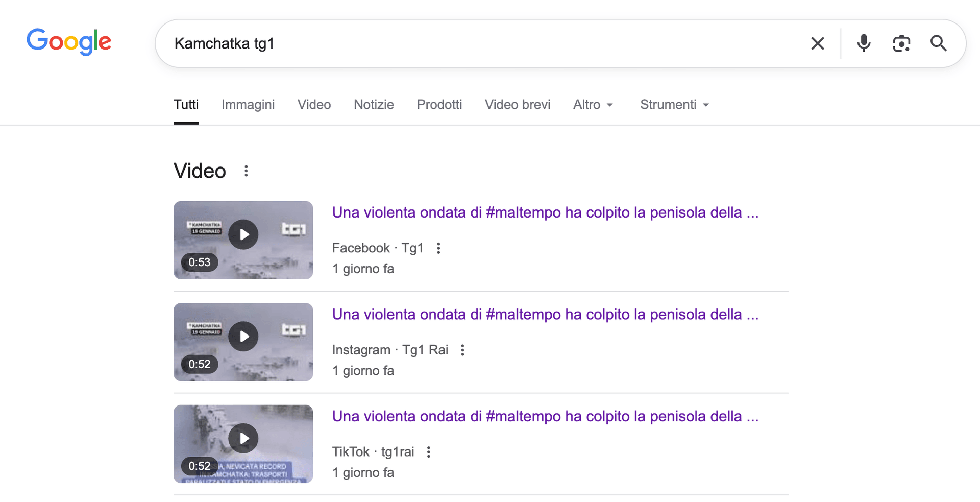The width and height of the screenshot is (980, 502).
Task: Open more options for Facebook Tg1 result
Action: point(438,248)
